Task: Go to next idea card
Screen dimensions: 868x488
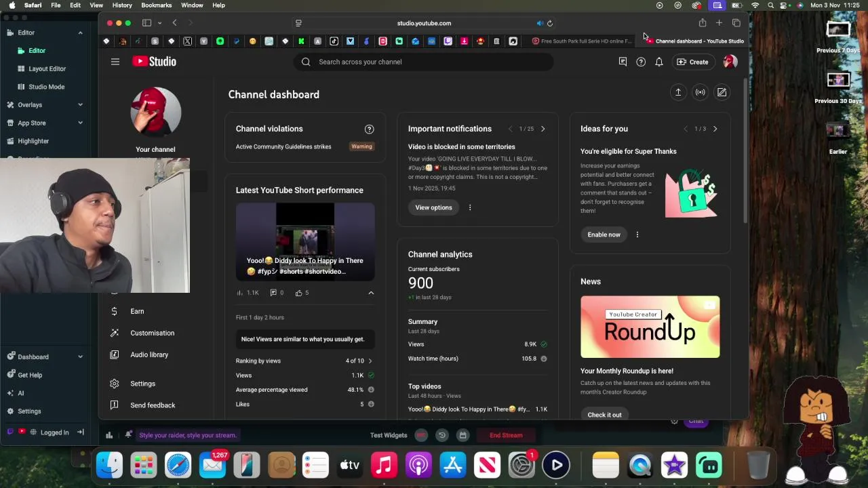Action: (715, 129)
